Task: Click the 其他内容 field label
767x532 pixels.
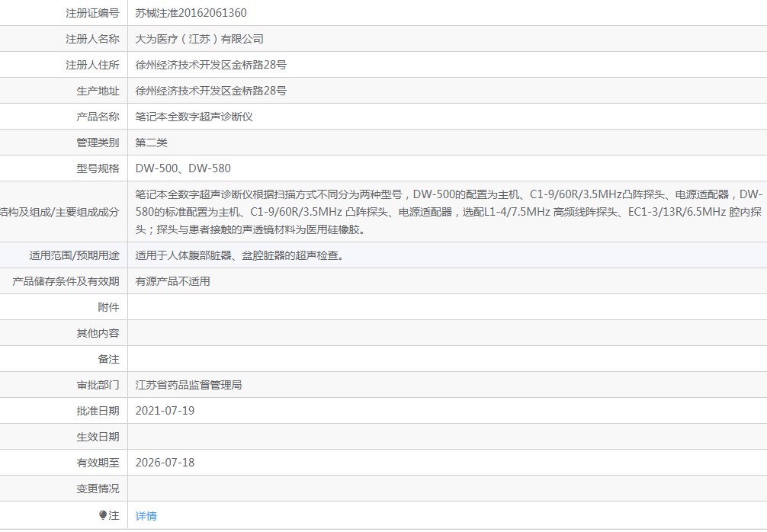Action: pyautogui.click(x=98, y=333)
